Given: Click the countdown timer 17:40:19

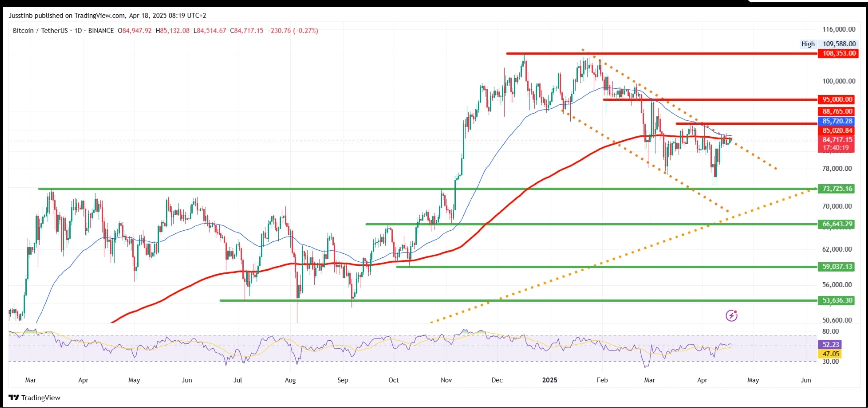Looking at the screenshot, I should coord(836,148).
